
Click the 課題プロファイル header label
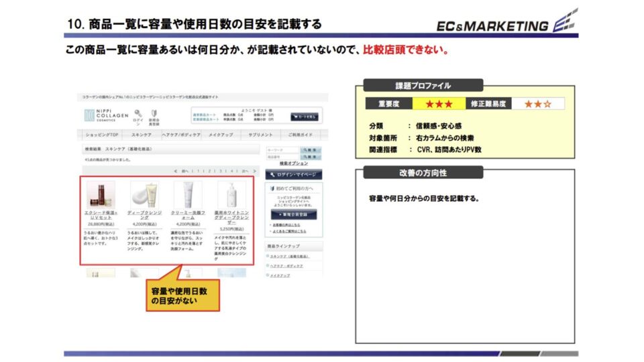coord(423,86)
